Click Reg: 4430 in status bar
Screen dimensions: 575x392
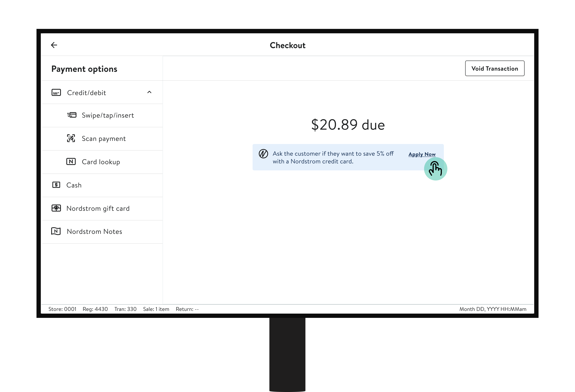click(x=95, y=309)
